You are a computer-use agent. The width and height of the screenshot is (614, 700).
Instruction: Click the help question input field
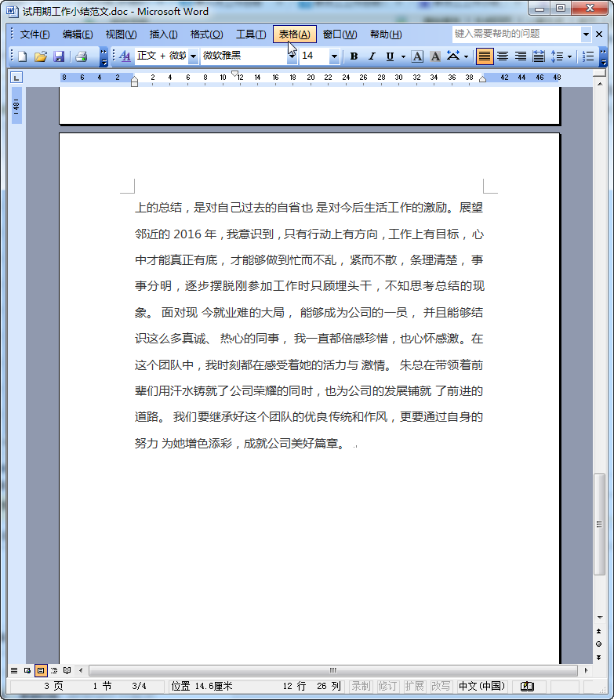coord(517,34)
